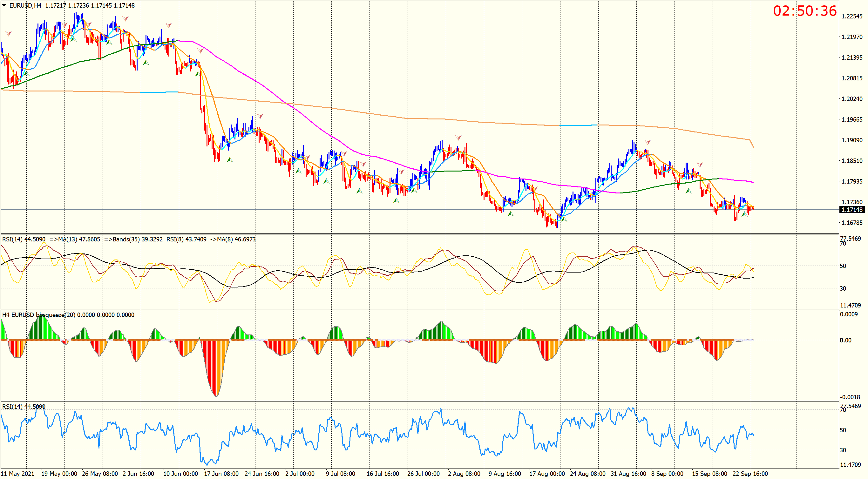Screen dimensions: 868x479
Task: Click the EURUSD,H4 symbol title text
Action: [x=25, y=5]
